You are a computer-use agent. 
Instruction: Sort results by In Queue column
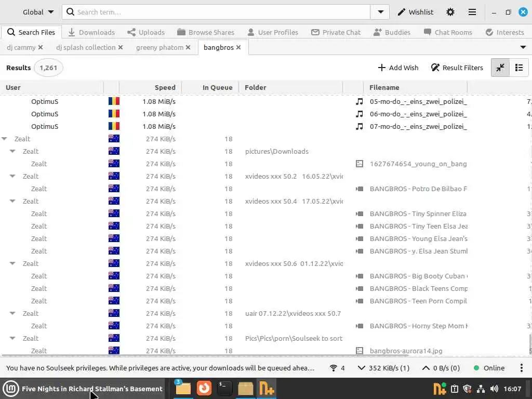coord(210,87)
